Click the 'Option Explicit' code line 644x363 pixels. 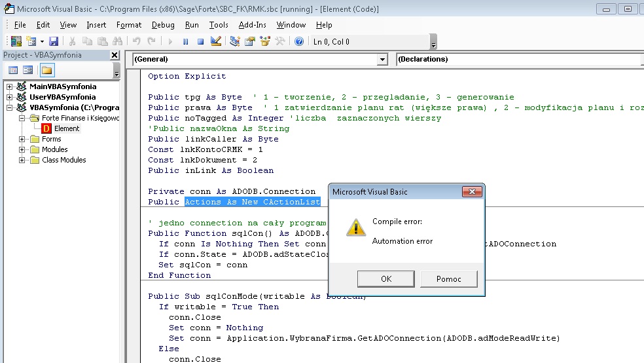187,76
